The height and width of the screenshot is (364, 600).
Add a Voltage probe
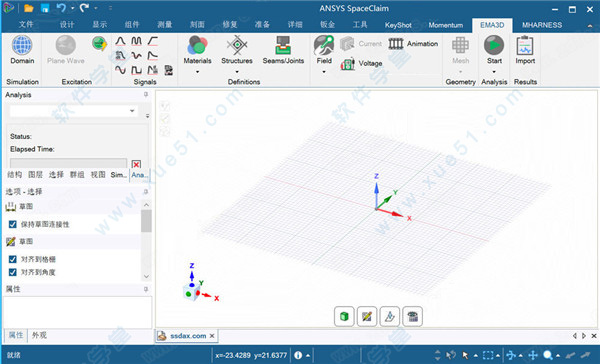pyautogui.click(x=361, y=64)
